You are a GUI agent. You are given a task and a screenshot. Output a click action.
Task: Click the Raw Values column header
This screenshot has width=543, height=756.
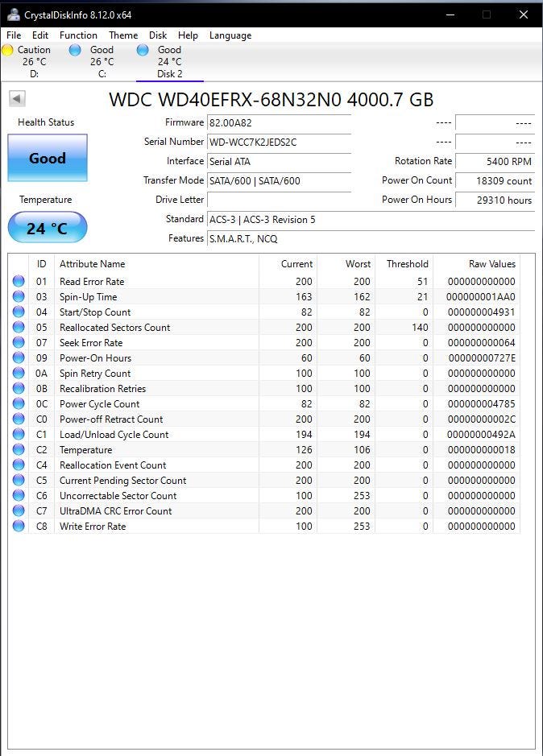click(x=491, y=264)
